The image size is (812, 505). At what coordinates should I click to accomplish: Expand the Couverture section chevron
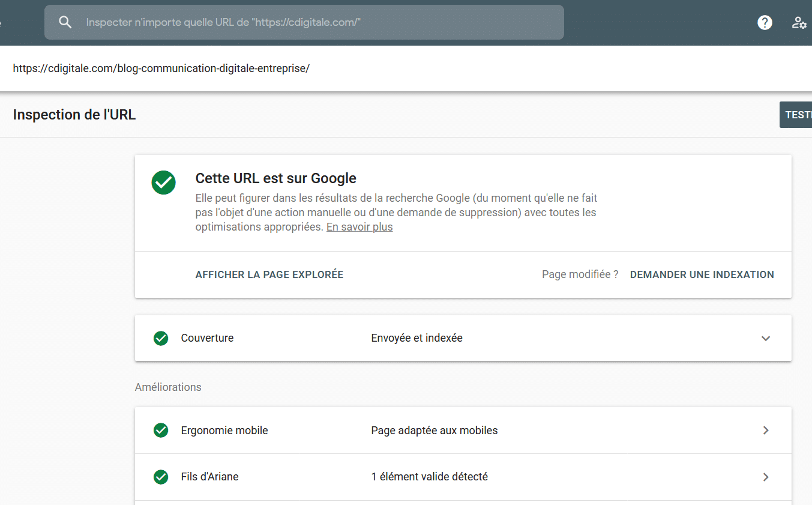click(x=766, y=338)
